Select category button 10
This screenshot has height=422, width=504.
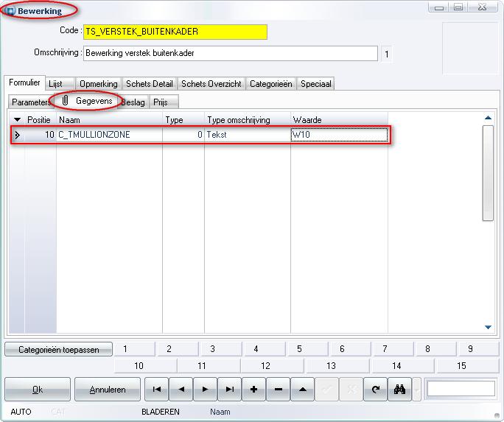[x=145, y=366]
